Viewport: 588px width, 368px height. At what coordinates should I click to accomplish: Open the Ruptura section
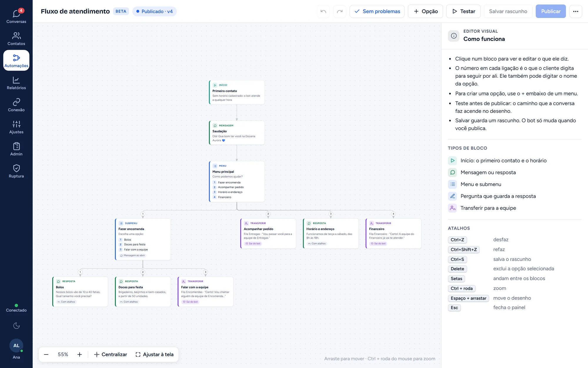click(16, 171)
